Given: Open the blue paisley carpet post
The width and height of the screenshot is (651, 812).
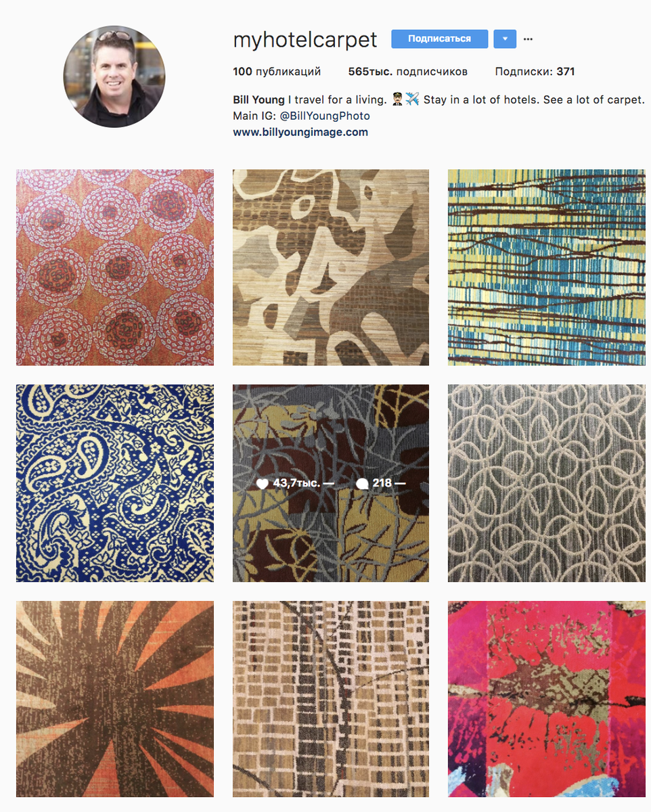Looking at the screenshot, I should click(x=115, y=483).
